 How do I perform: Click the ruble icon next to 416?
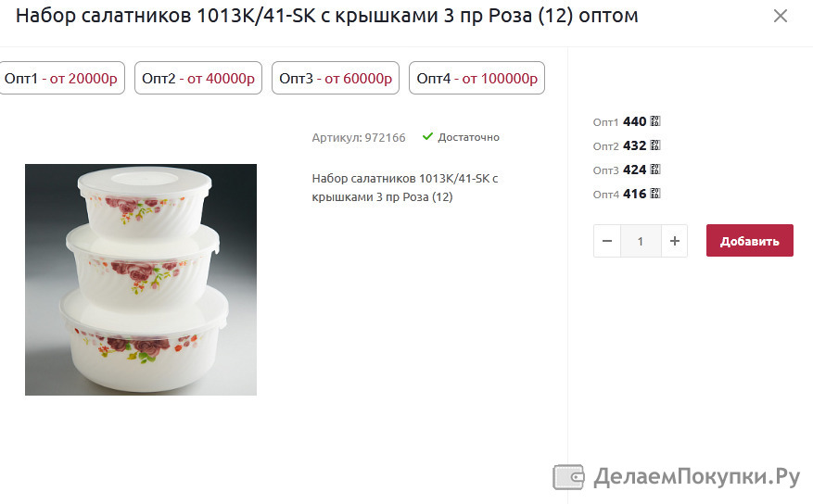[655, 194]
